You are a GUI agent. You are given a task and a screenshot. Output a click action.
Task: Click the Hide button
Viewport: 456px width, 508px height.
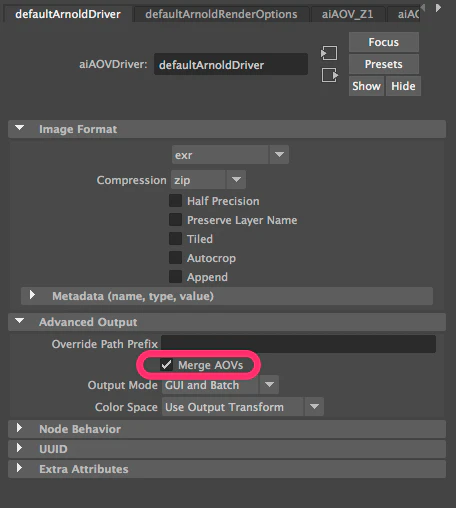click(x=403, y=86)
